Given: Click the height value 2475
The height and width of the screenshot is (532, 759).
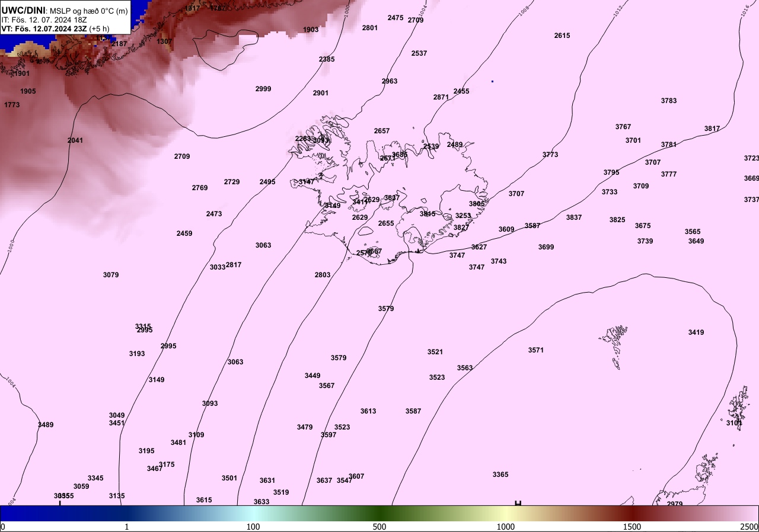Looking at the screenshot, I should pos(396,18).
